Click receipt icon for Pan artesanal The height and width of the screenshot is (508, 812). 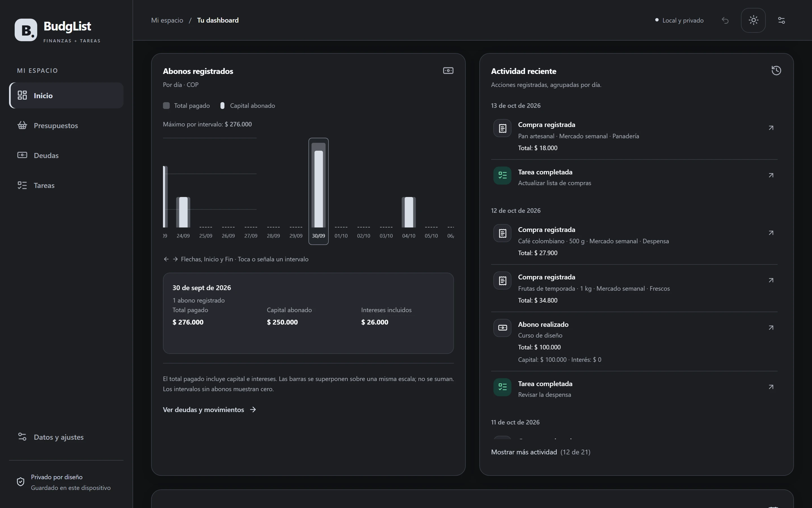(502, 128)
